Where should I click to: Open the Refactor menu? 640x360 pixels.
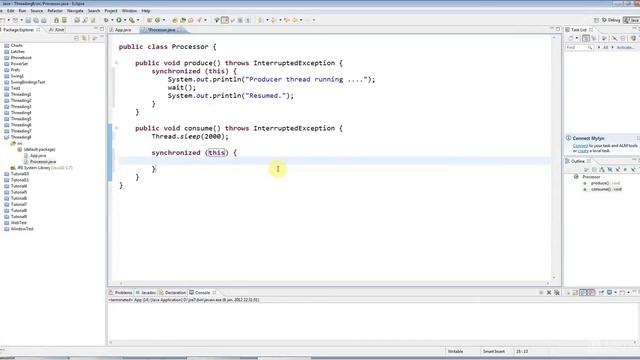click(55, 11)
